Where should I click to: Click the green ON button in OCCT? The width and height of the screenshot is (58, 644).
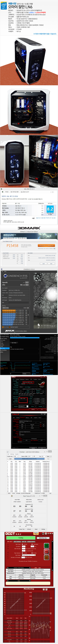pos(46,546)
